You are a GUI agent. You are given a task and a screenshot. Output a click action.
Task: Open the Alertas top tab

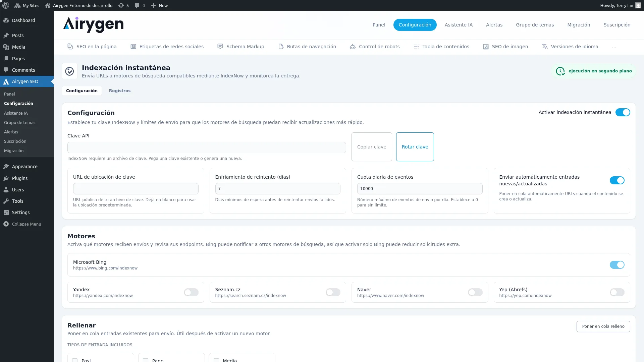coord(494,25)
